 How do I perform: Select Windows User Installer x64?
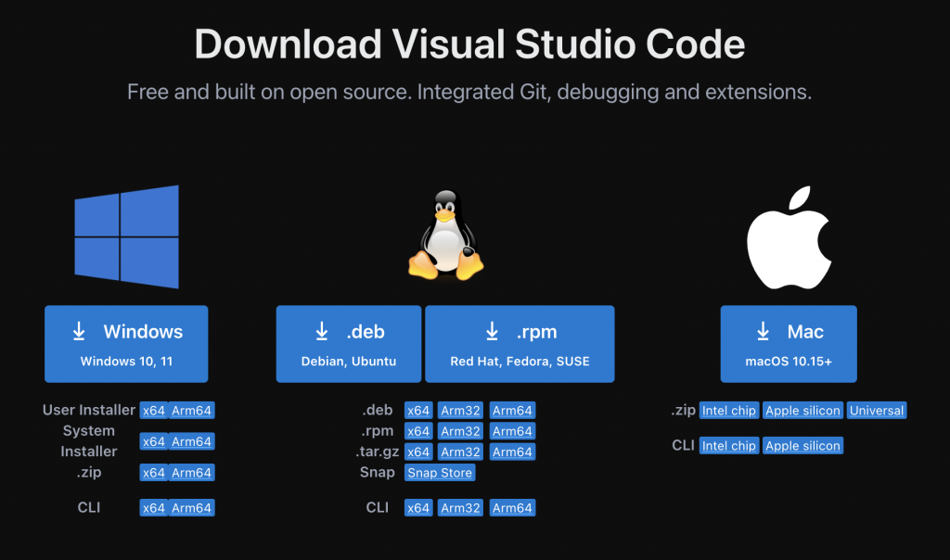(x=154, y=411)
